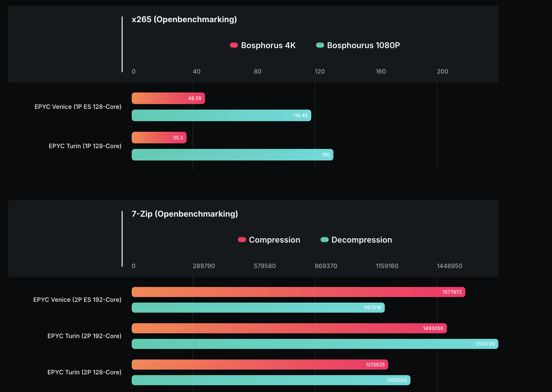Select the 35.3 Turin 4K bar
This screenshot has height=392, width=552.
159,138
